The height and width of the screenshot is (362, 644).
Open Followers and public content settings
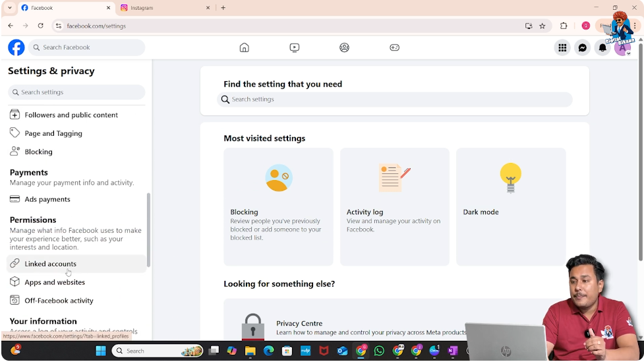click(76, 115)
